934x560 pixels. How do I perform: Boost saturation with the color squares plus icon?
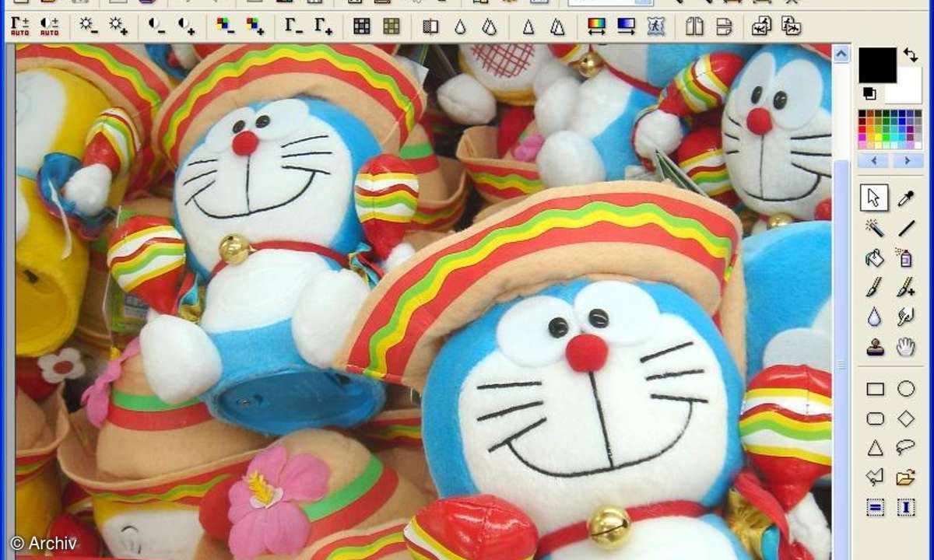[255, 26]
